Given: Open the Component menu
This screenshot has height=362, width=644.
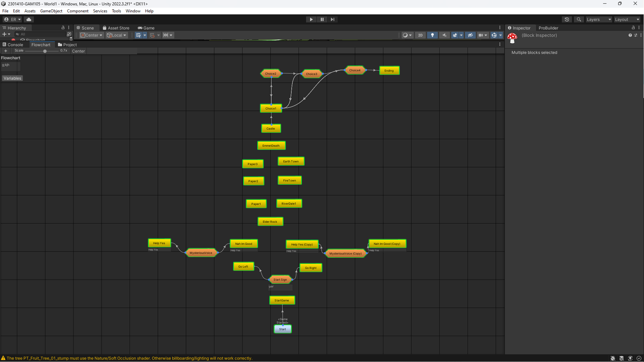Looking at the screenshot, I should tap(78, 11).
